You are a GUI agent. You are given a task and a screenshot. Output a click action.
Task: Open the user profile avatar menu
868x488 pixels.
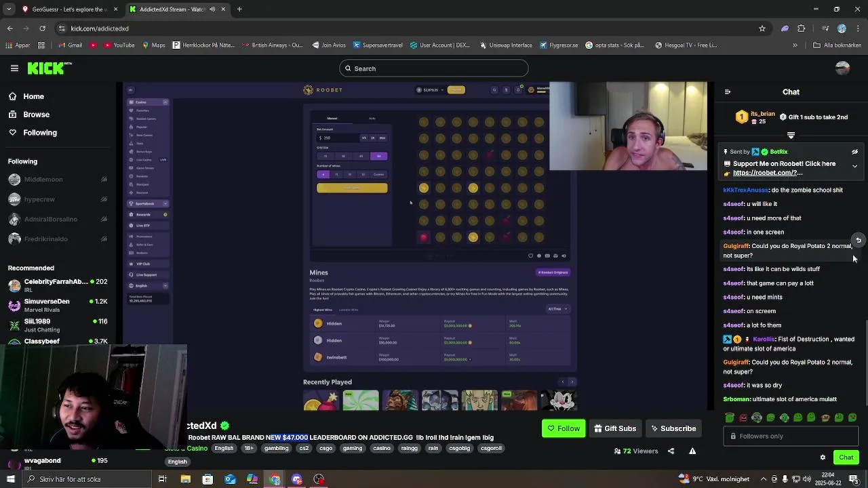842,68
